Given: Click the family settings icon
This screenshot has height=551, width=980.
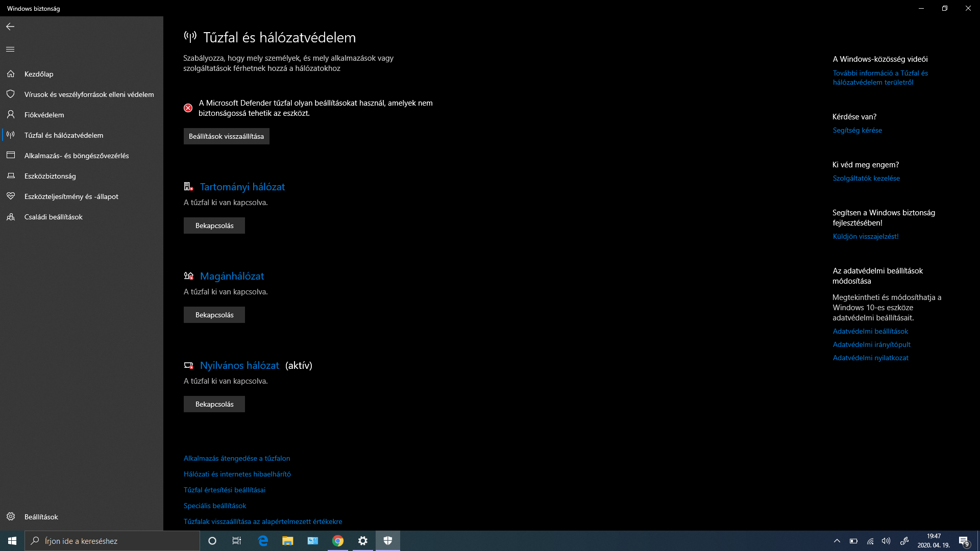Looking at the screenshot, I should click(x=11, y=217).
